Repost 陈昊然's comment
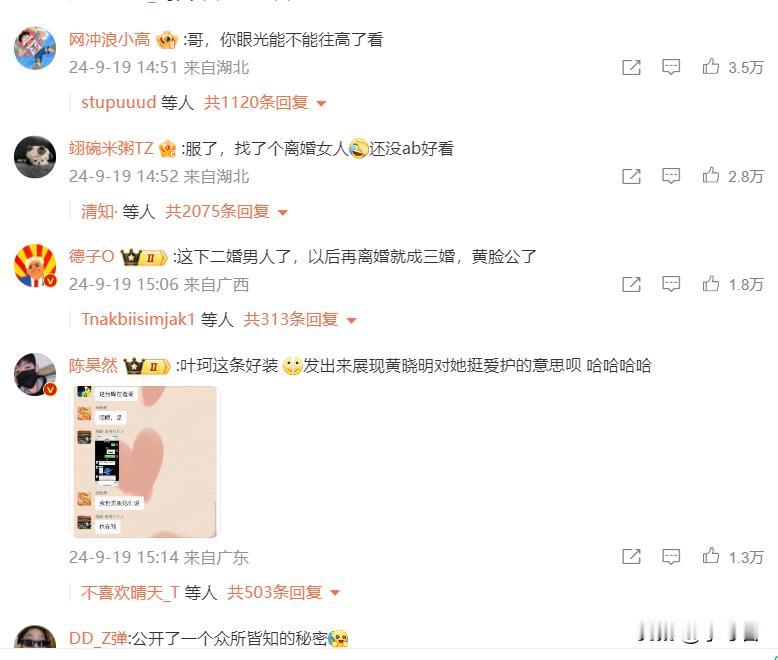 coord(631,557)
